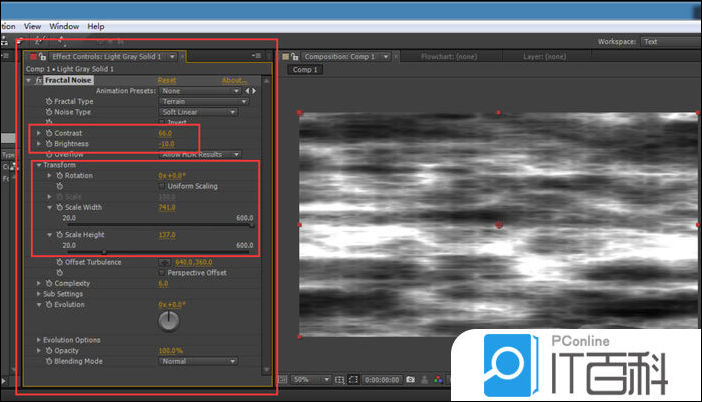
Task: Collapse the Scale Width property
Action: (50, 207)
